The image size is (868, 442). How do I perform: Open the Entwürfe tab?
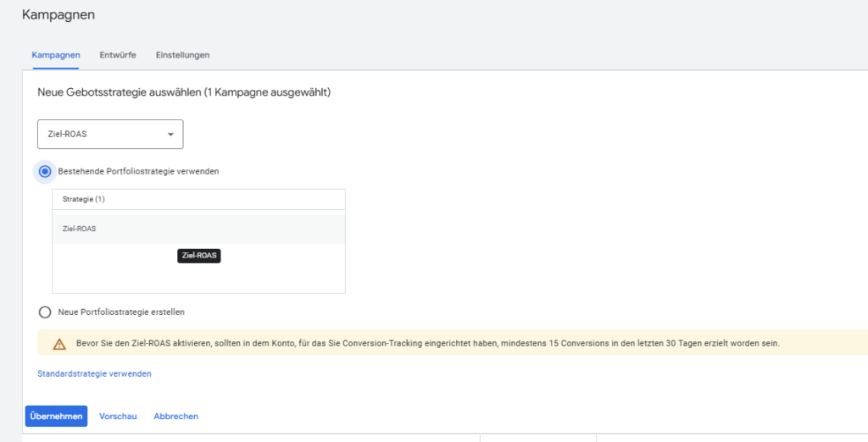click(x=118, y=55)
